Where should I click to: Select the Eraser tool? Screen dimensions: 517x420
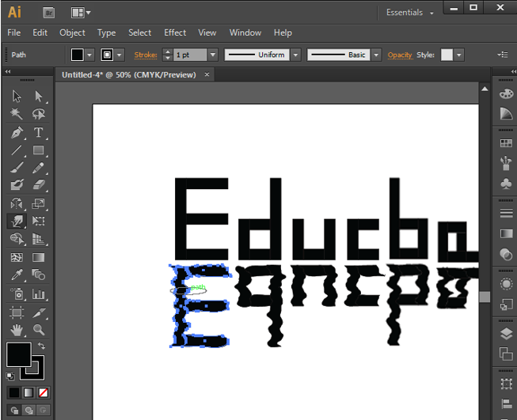point(39,185)
